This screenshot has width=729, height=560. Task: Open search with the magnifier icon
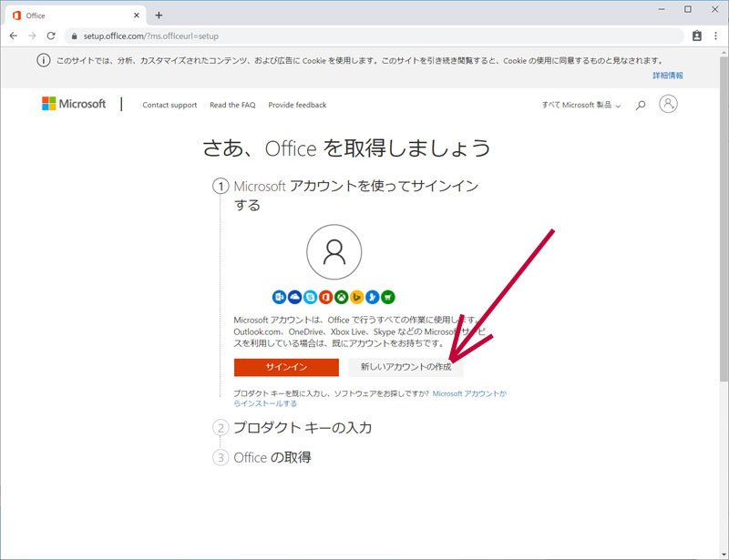point(641,105)
